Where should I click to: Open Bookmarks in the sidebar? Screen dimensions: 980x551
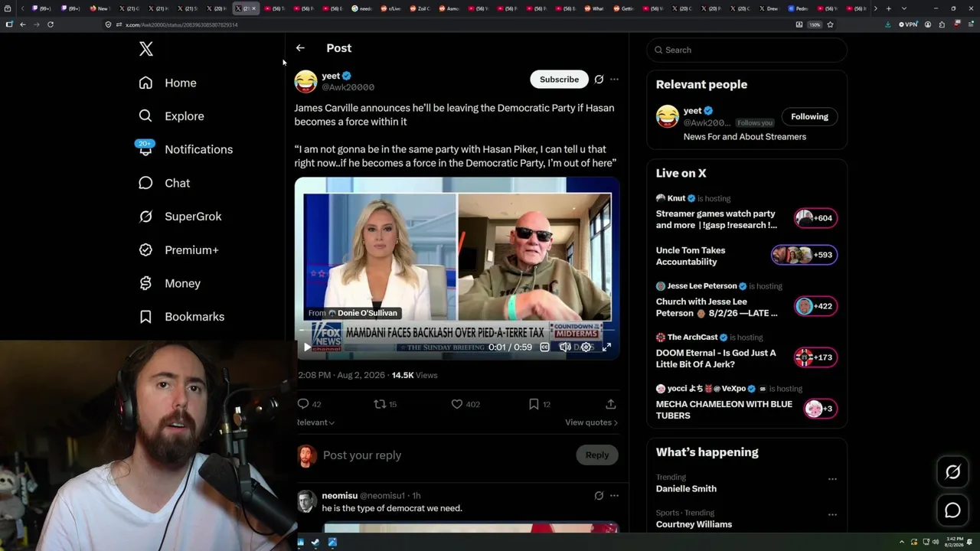pyautogui.click(x=181, y=317)
